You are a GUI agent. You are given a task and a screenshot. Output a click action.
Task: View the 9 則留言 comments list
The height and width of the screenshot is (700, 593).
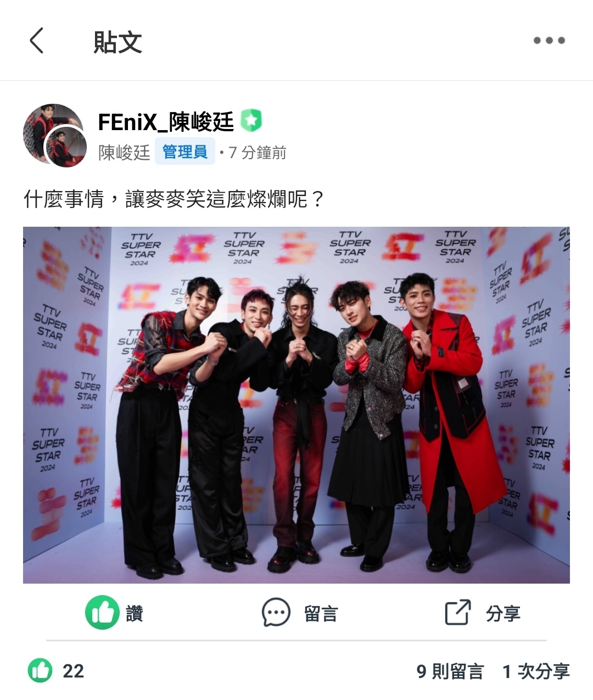tap(450, 671)
